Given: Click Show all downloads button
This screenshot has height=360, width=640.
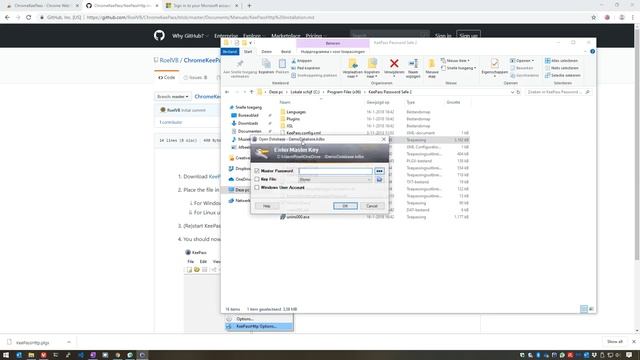Looking at the screenshot, I should click(615, 342).
